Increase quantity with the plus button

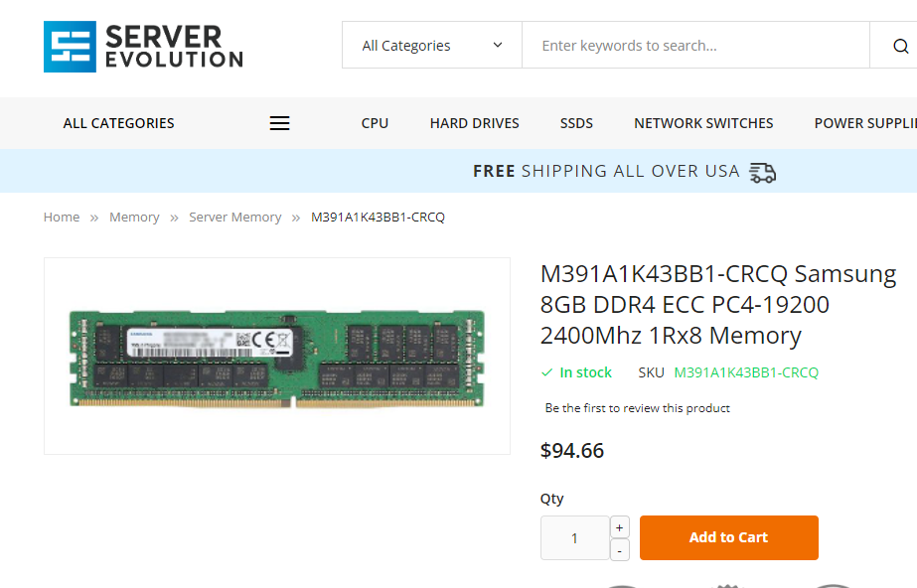click(619, 527)
